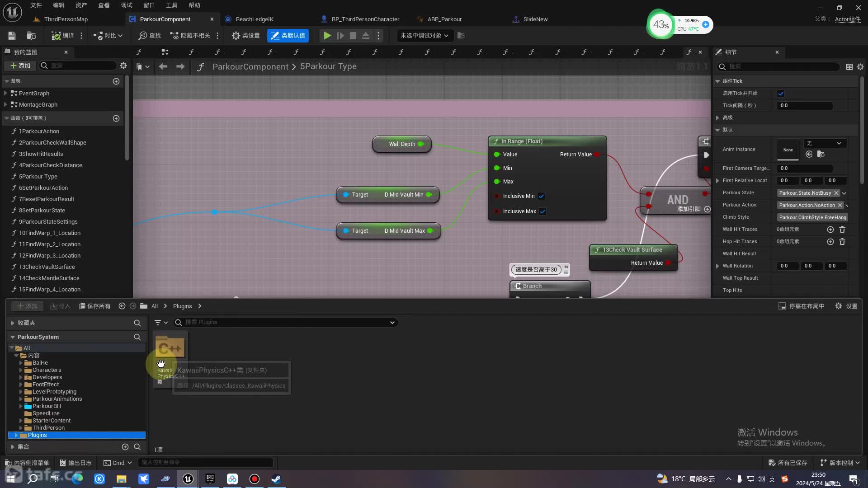Image resolution: width=868 pixels, height=488 pixels.
Task: Toggle Inclusive Min checkbox
Action: 541,196
